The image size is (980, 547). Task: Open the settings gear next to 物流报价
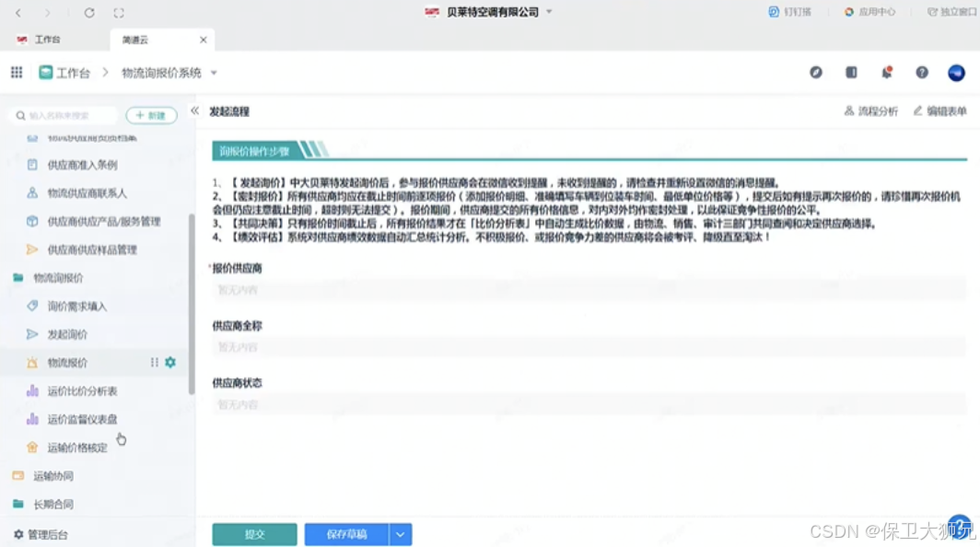pyautogui.click(x=169, y=362)
